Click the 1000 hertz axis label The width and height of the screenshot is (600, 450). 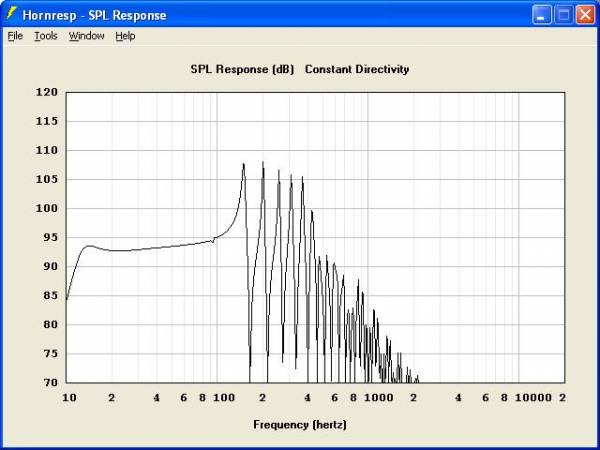coord(378,398)
